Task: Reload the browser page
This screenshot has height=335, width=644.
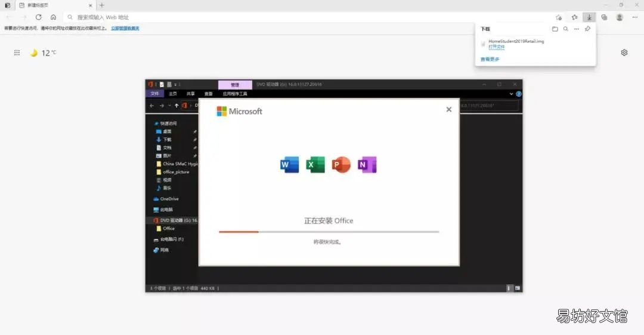Action: point(39,17)
